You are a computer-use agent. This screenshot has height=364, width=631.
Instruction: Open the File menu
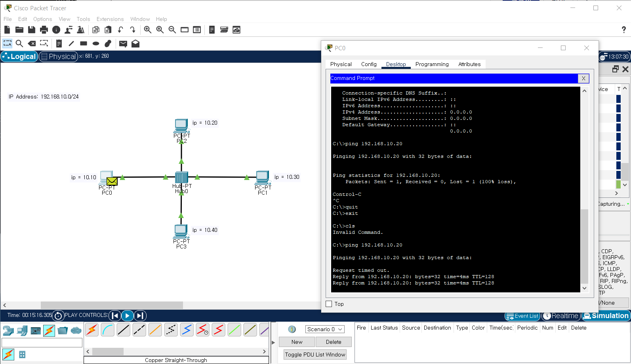click(8, 19)
